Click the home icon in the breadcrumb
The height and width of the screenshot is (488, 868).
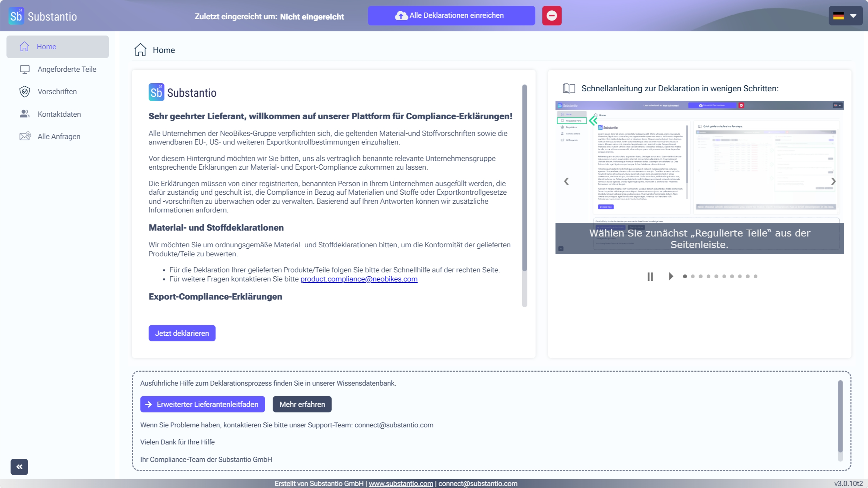pos(140,50)
